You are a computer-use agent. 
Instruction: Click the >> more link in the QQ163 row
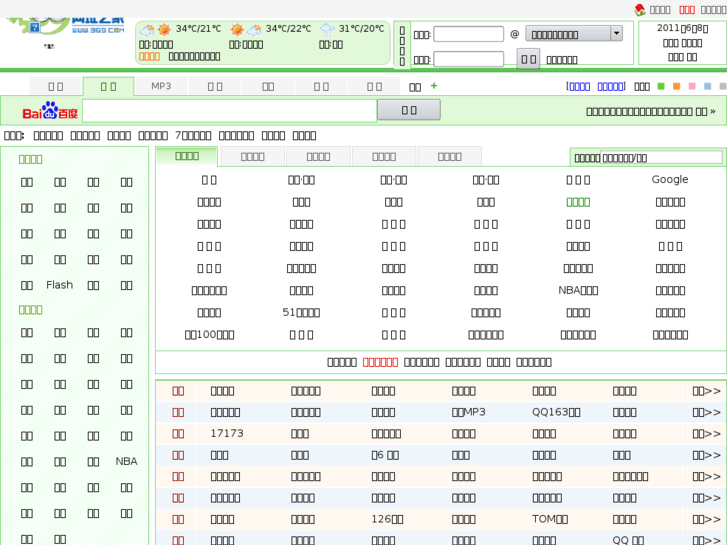tap(707, 412)
